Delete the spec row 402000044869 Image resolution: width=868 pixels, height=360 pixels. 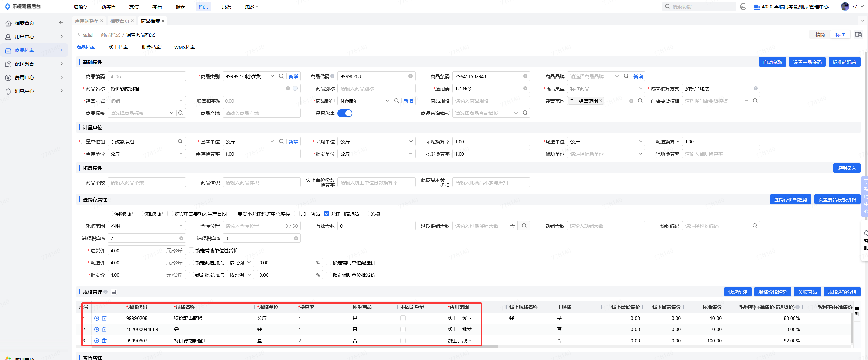104,330
